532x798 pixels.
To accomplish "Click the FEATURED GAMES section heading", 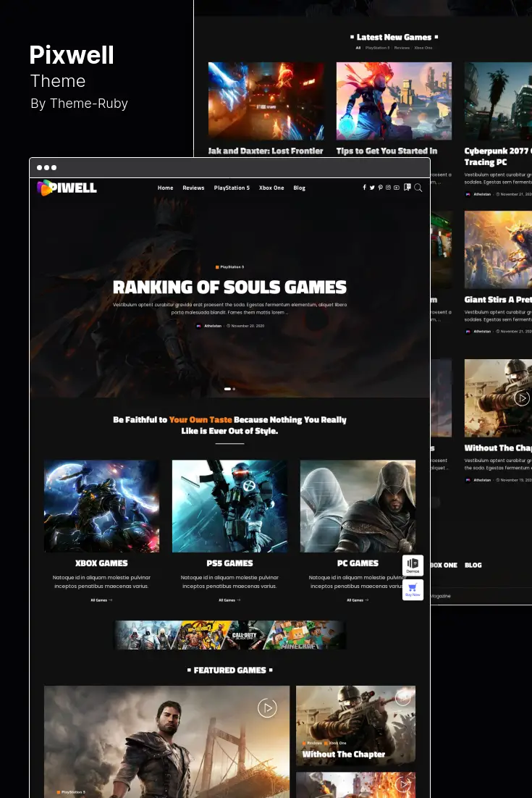I will [x=230, y=671].
